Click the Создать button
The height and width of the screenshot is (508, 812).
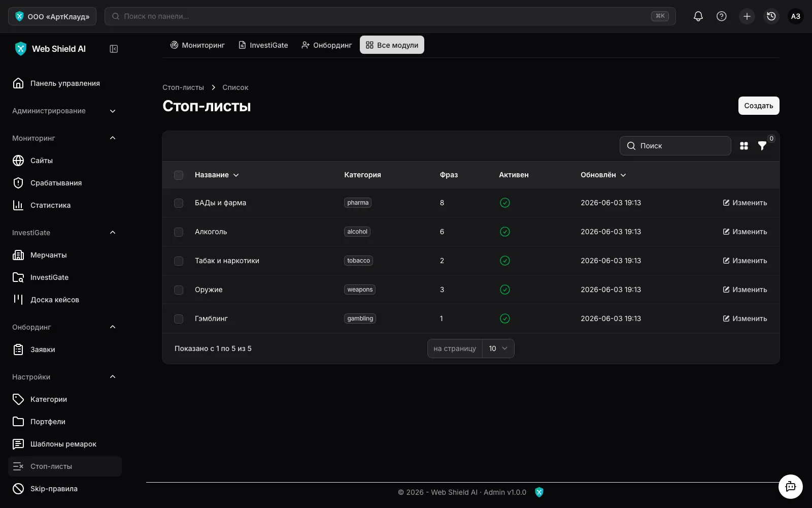pyautogui.click(x=759, y=106)
